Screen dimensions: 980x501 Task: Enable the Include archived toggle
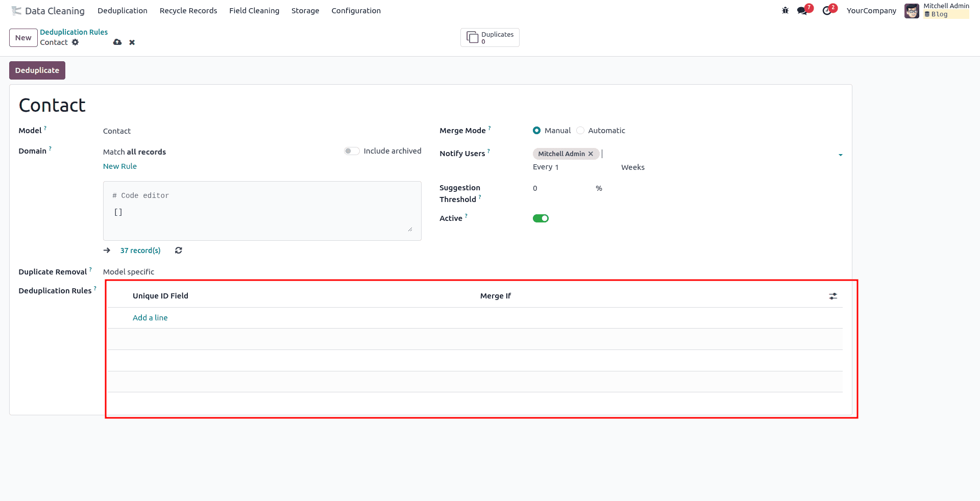click(351, 151)
